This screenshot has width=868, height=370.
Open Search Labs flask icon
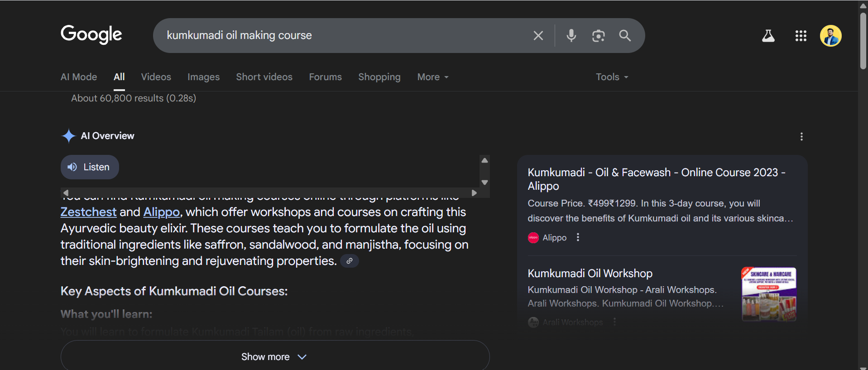(768, 36)
